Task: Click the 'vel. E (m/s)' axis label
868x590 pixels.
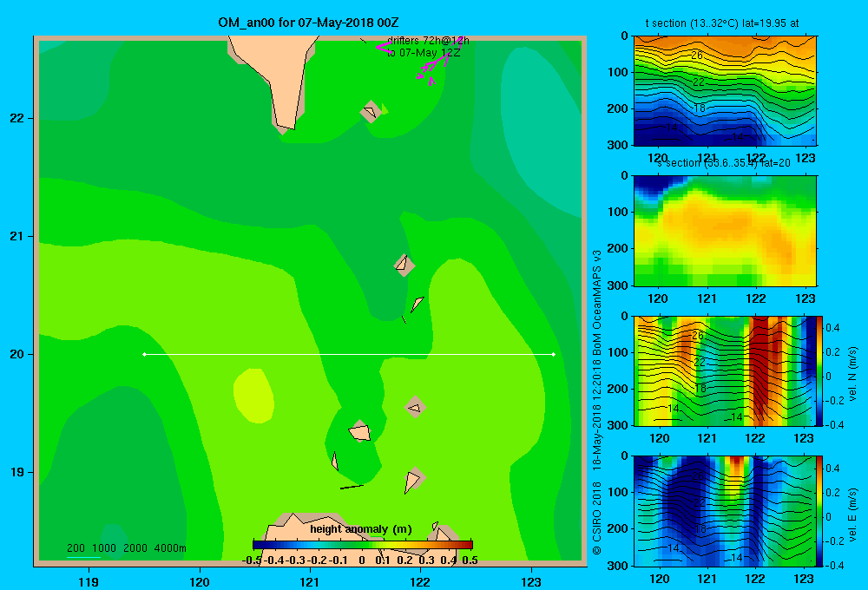Action: (853, 515)
